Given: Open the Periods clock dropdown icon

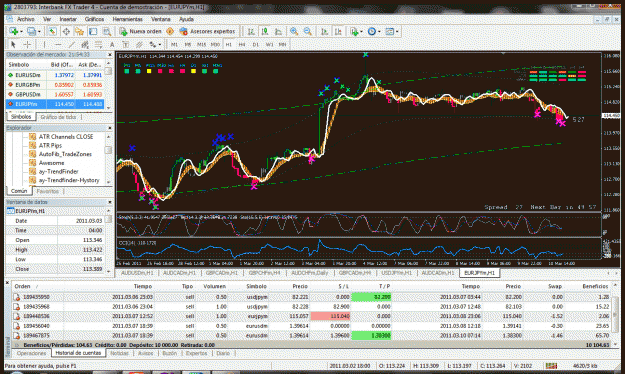Looking at the screenshot, I should coord(373,31).
